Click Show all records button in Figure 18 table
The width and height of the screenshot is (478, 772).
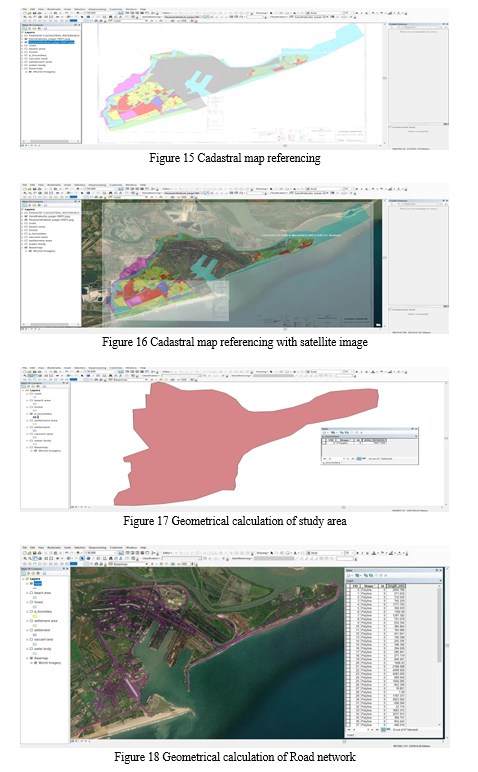(x=383, y=730)
